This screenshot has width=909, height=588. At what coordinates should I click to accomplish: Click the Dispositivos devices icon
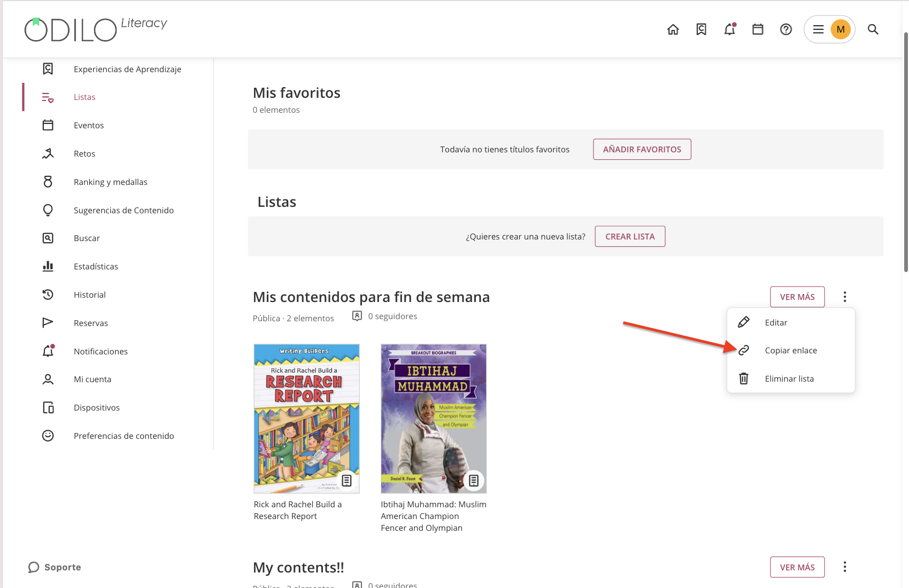[48, 407]
